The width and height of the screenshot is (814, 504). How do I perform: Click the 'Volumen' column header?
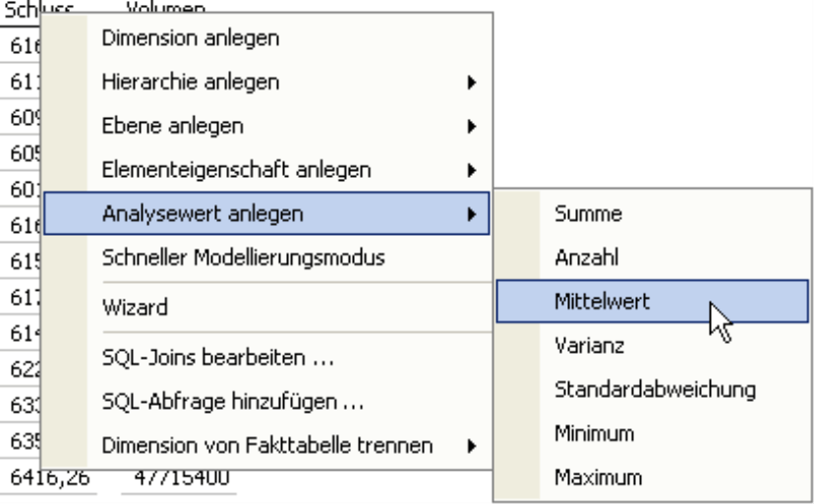(165, 8)
